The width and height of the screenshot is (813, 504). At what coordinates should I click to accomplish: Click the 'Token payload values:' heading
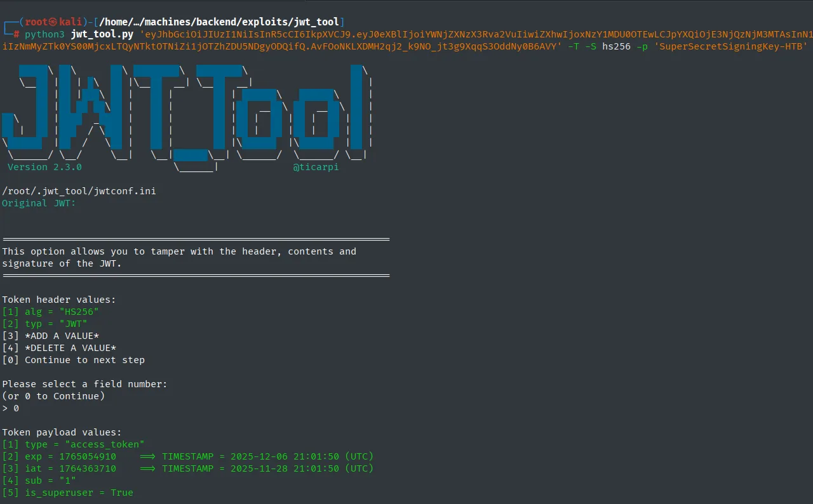62,432
